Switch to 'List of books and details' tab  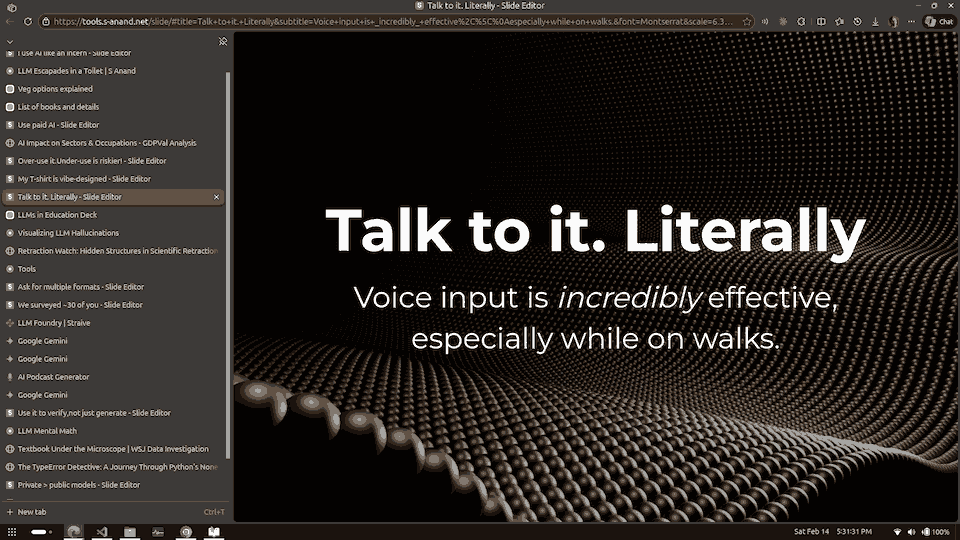click(114, 107)
